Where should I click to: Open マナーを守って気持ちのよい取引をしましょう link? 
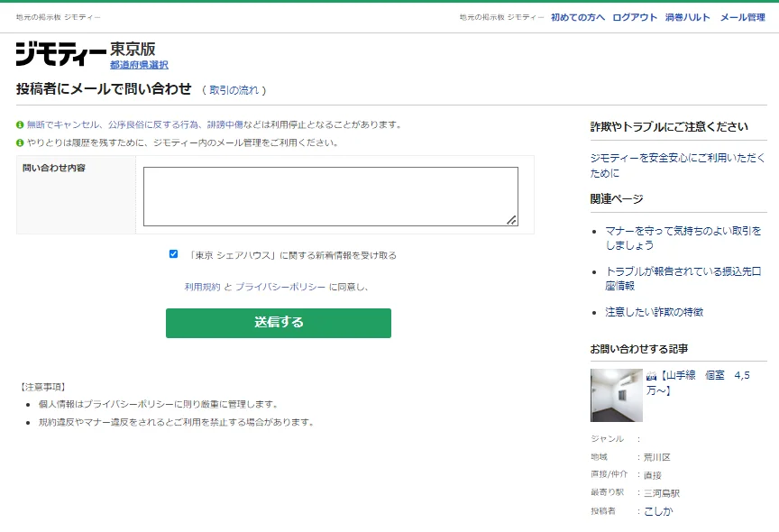[x=683, y=238]
